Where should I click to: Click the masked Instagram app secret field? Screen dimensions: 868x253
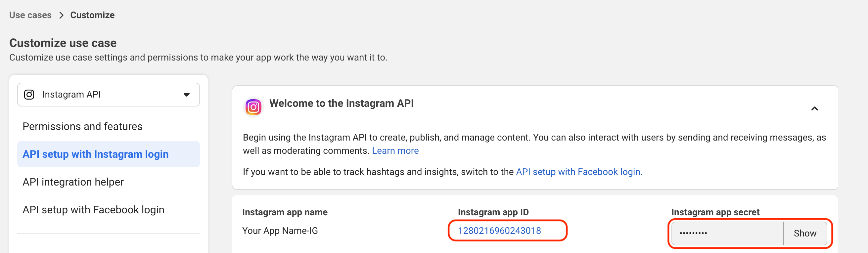point(727,233)
